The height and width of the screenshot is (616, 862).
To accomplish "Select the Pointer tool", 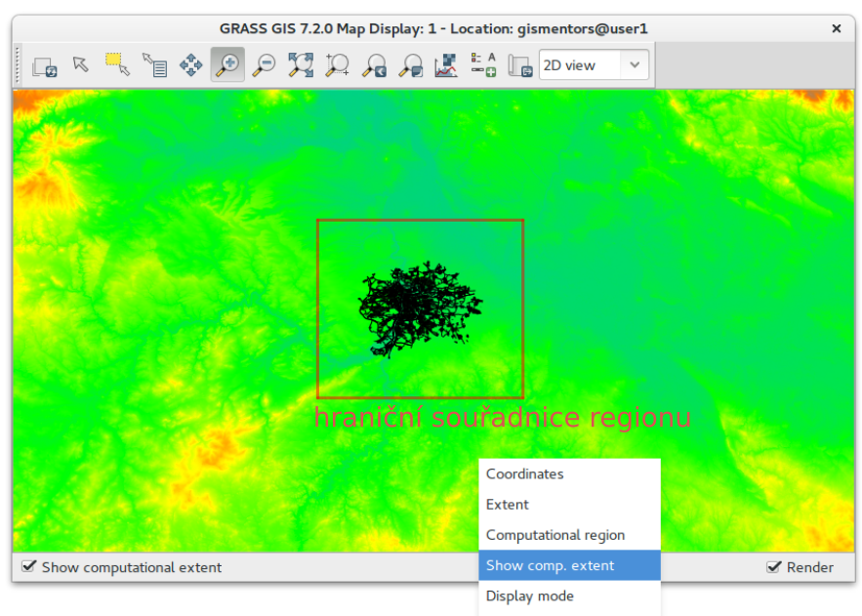I will pos(81,65).
